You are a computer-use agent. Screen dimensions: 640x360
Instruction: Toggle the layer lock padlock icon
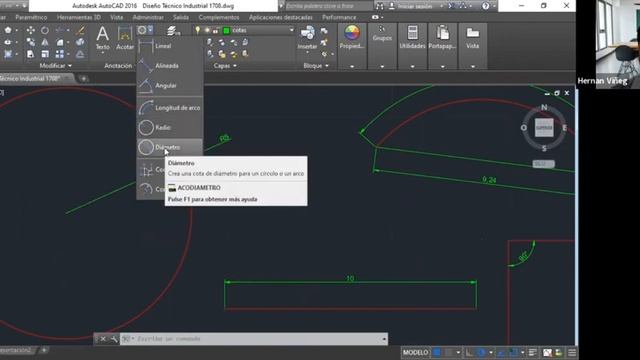(x=216, y=30)
